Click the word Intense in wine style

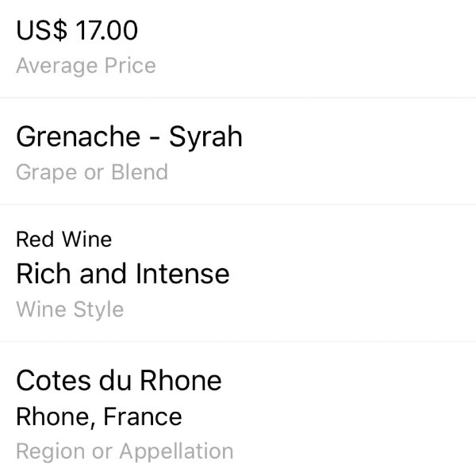[182, 274]
